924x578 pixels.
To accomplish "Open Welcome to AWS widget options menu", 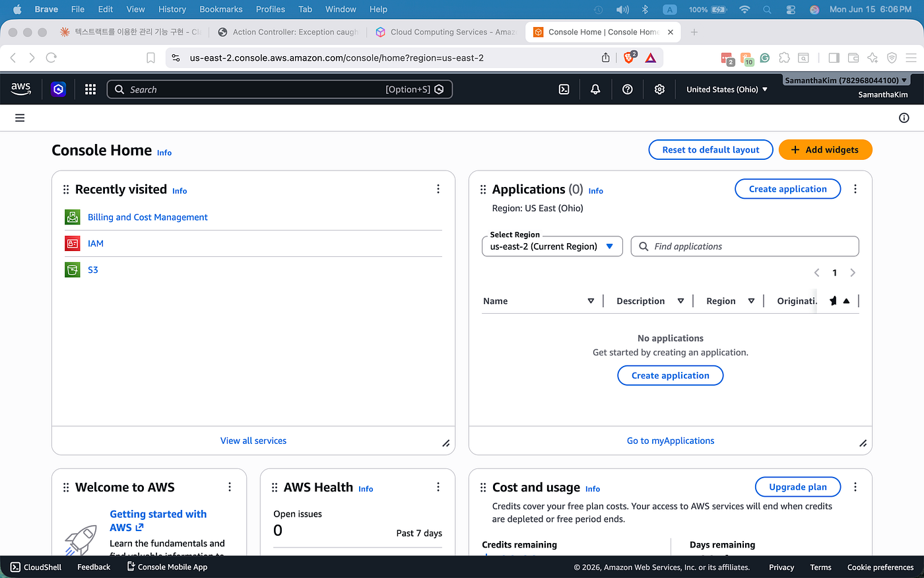I will tap(230, 487).
